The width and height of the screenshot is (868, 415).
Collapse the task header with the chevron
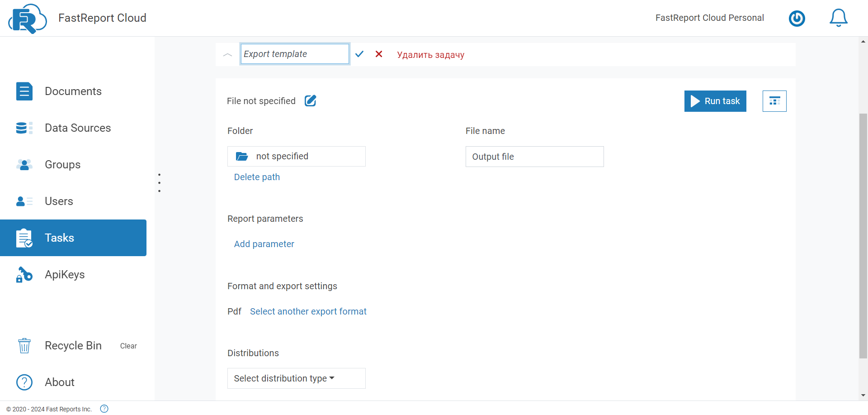[x=227, y=54]
